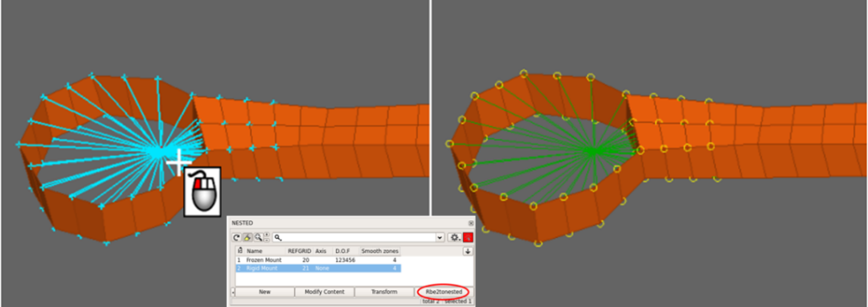Click D.O.F value 123456
The width and height of the screenshot is (868, 307).
(x=345, y=260)
